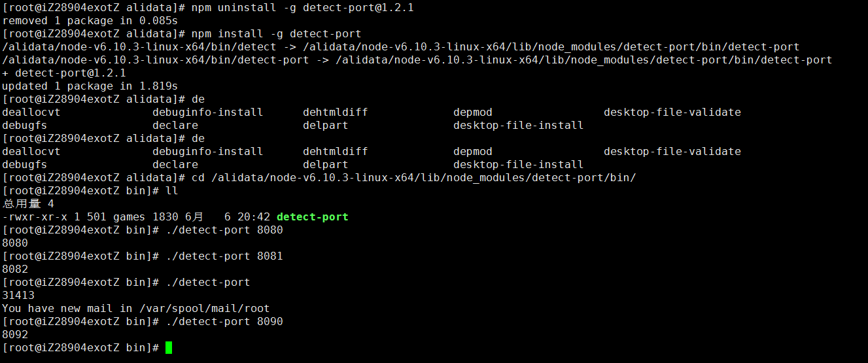Click '-rwxr-xr-x' permissions text
This screenshot has height=363, width=868.
pos(35,216)
